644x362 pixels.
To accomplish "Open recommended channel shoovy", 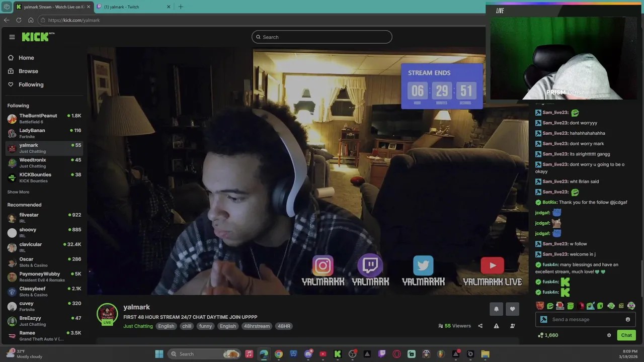I will (44, 232).
